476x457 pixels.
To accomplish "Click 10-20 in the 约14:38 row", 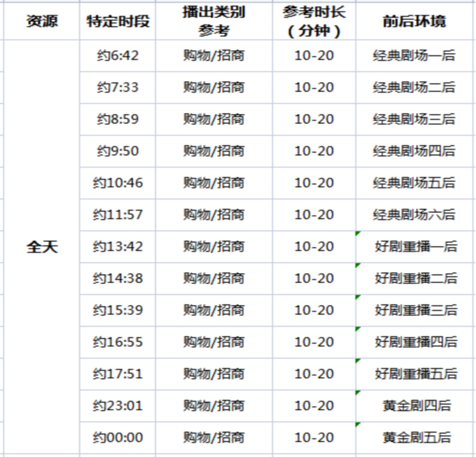I will [x=314, y=279].
